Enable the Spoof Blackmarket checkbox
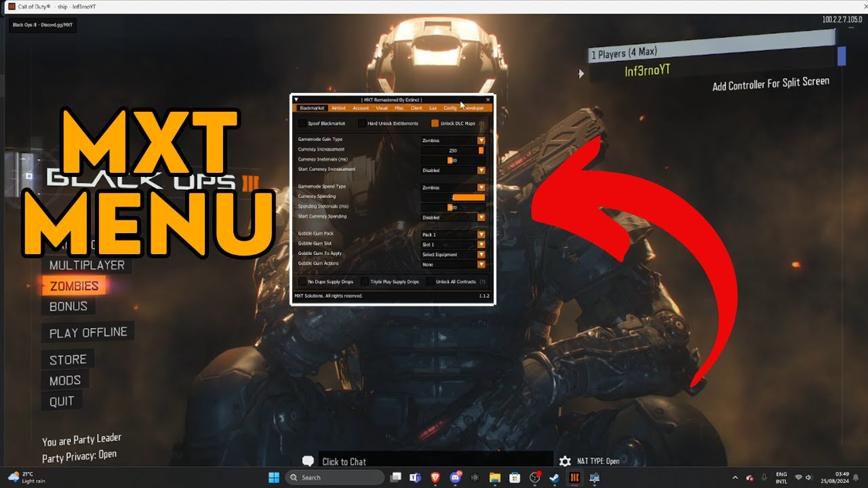868x488 pixels. [x=302, y=123]
